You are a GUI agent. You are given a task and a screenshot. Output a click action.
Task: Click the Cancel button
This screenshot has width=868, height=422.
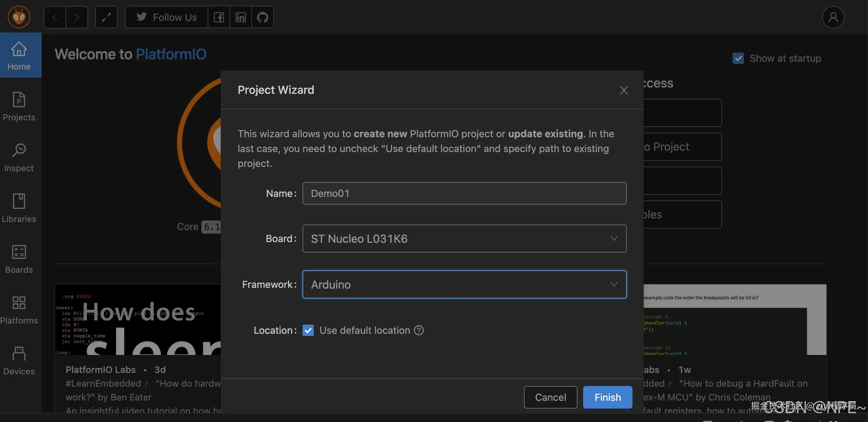[x=550, y=397]
